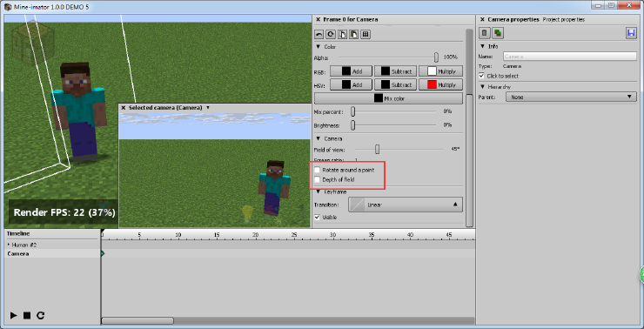Click the paste keyframe icon
The height and width of the screenshot is (329, 644).
(x=353, y=35)
